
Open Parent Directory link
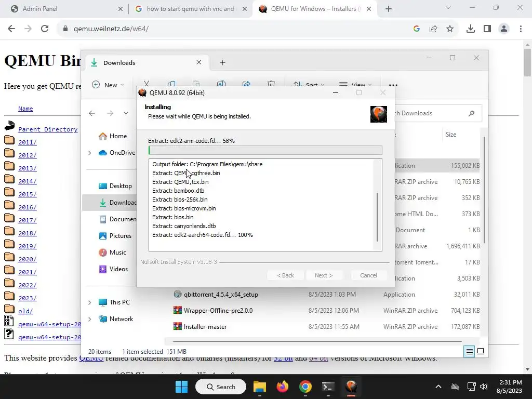48,129
